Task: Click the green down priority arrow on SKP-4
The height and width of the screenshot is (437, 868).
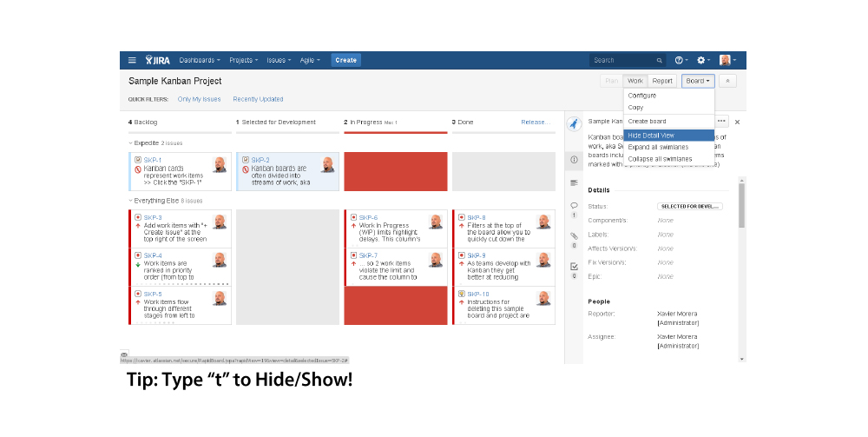Action: point(138,264)
